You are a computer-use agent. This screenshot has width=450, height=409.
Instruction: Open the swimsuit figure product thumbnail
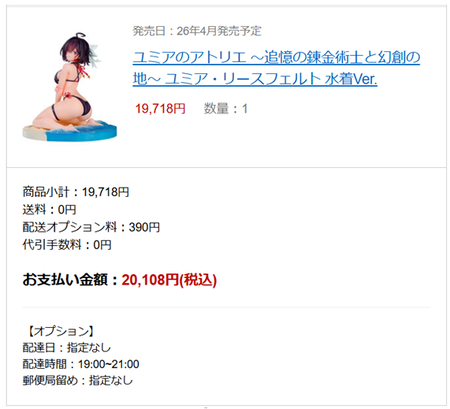pos(70,87)
